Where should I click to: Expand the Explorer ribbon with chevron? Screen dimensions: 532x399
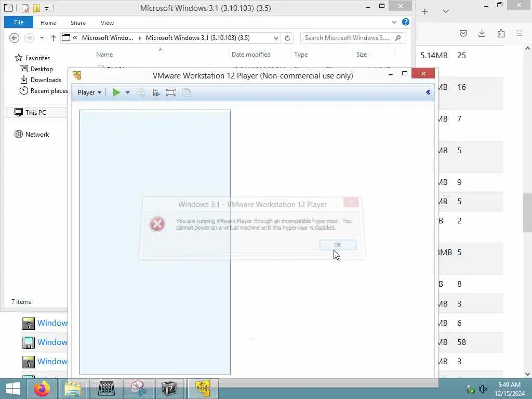tap(394, 22)
